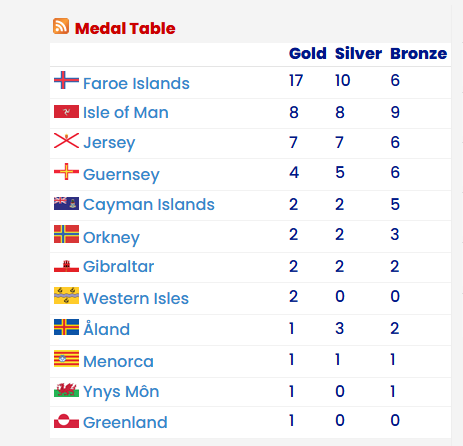Open the Isle of Man link
The image size is (463, 446).
[126, 112]
